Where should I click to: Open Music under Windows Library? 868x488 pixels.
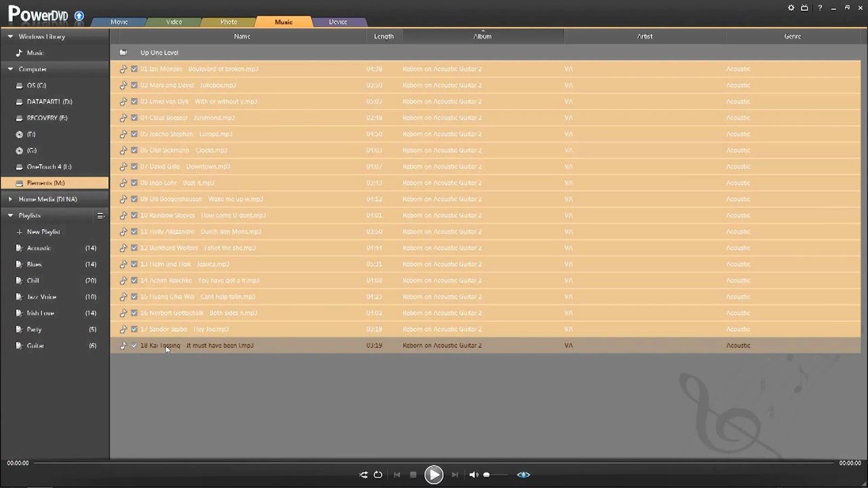coord(35,53)
